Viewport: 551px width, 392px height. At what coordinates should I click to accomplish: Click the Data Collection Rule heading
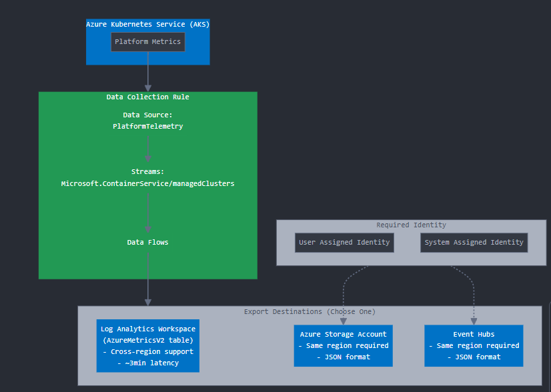[148, 97]
